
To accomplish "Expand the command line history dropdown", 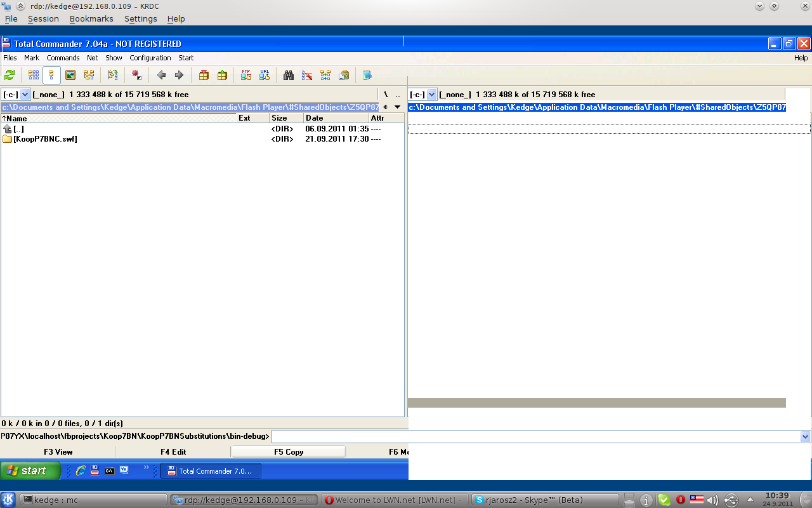I will pos(805,437).
